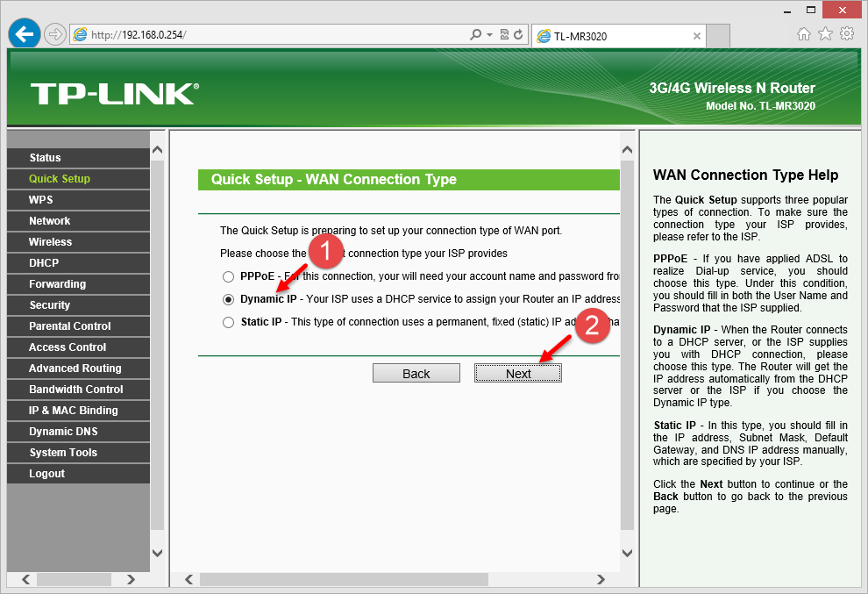Click the Back button
868x594 pixels.
coord(416,374)
